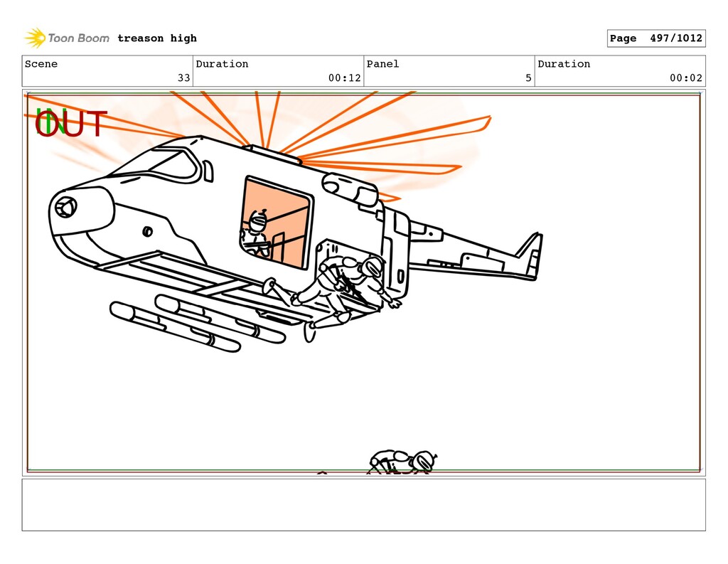The height and width of the screenshot is (564, 728).
Task: Select the 'treason high' project title
Action: (x=157, y=38)
